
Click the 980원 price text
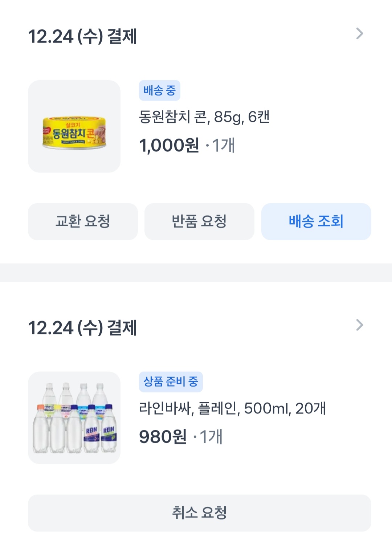point(163,437)
